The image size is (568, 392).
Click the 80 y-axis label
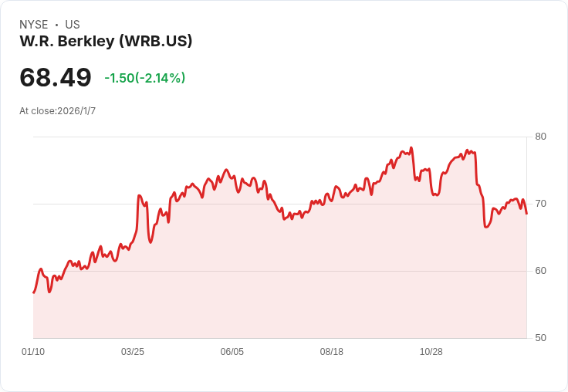(x=540, y=137)
